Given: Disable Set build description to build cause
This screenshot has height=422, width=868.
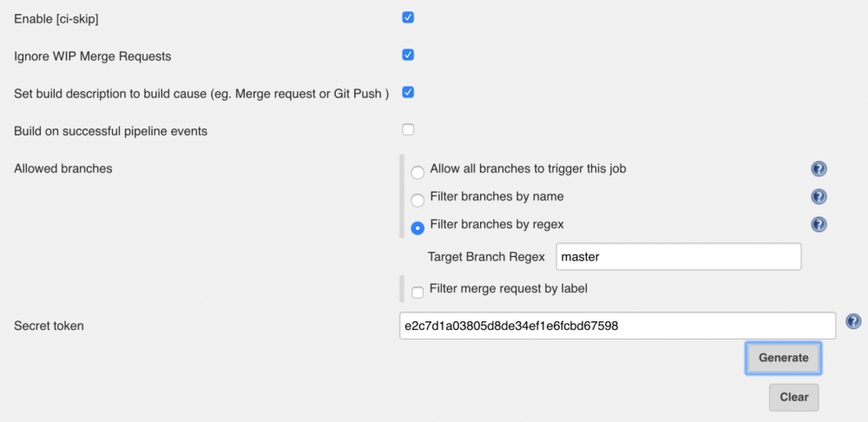Looking at the screenshot, I should [408, 92].
